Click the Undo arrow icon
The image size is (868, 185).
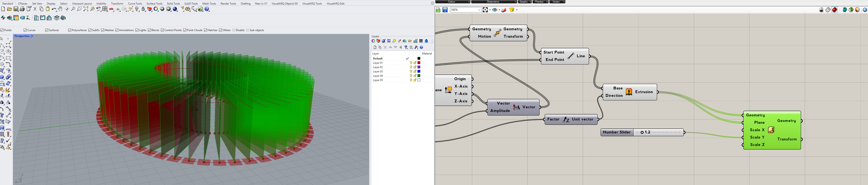point(54,10)
